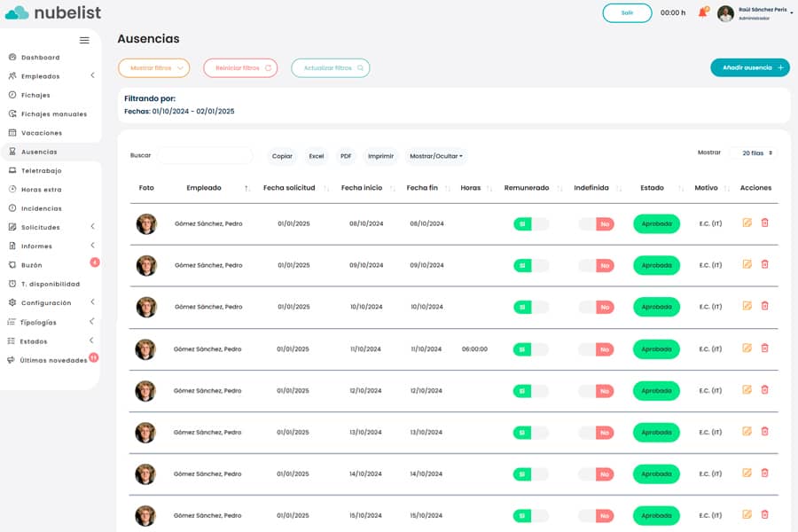This screenshot has width=798, height=532.
Task: Toggle Remunerado switch on 08/10/2024 row
Action: [530, 224]
